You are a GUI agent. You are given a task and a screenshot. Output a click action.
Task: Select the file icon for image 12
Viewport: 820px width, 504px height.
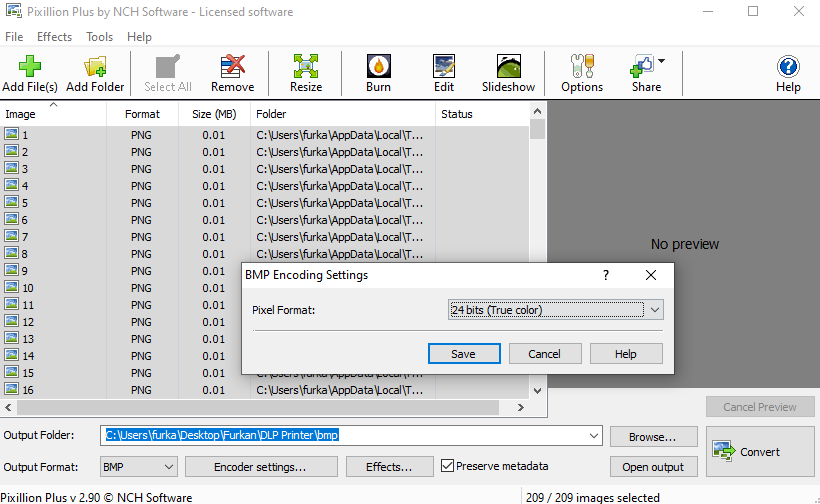click(12, 321)
